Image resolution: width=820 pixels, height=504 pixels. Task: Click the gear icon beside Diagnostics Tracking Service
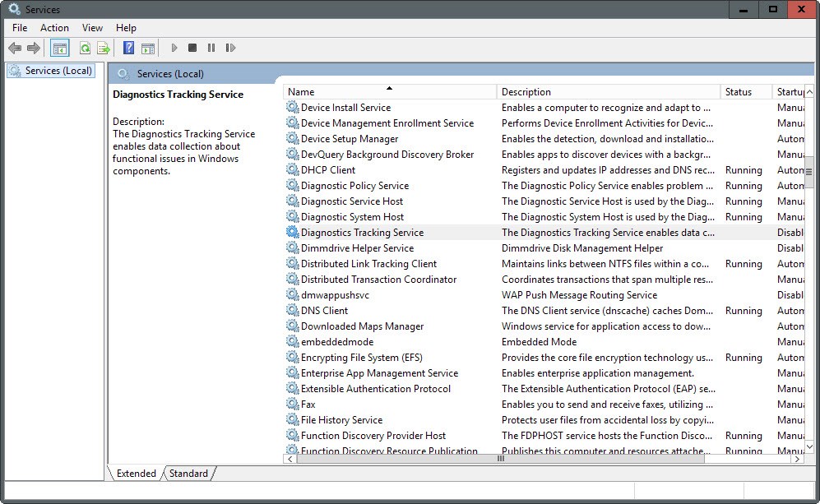[x=292, y=233]
